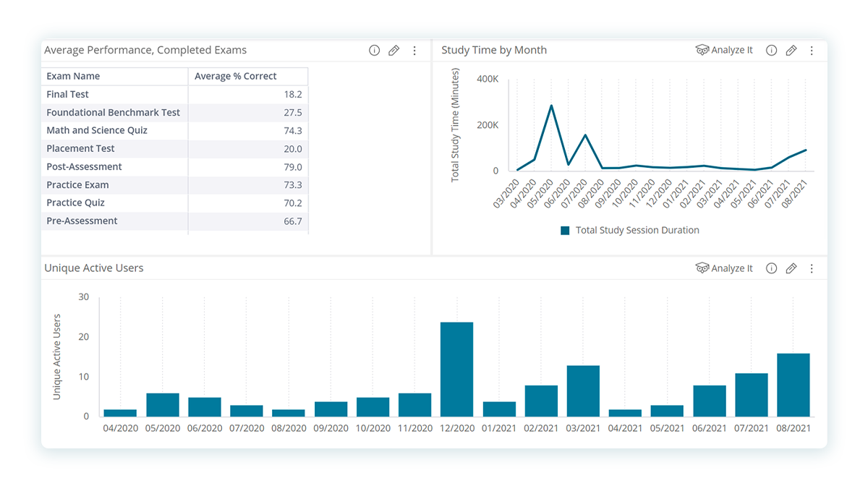Click the 06/2021 bar in Unique Active Users

[x=709, y=401]
